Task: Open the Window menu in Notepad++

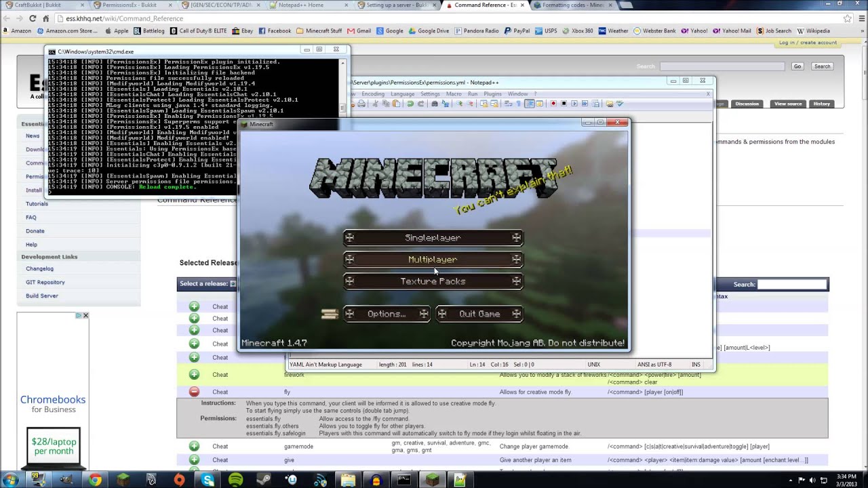Action: coord(517,94)
